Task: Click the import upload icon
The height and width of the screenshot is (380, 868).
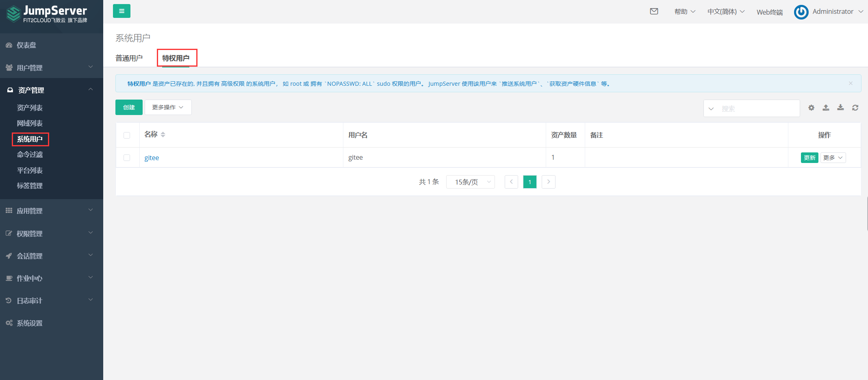Action: pyautogui.click(x=826, y=108)
